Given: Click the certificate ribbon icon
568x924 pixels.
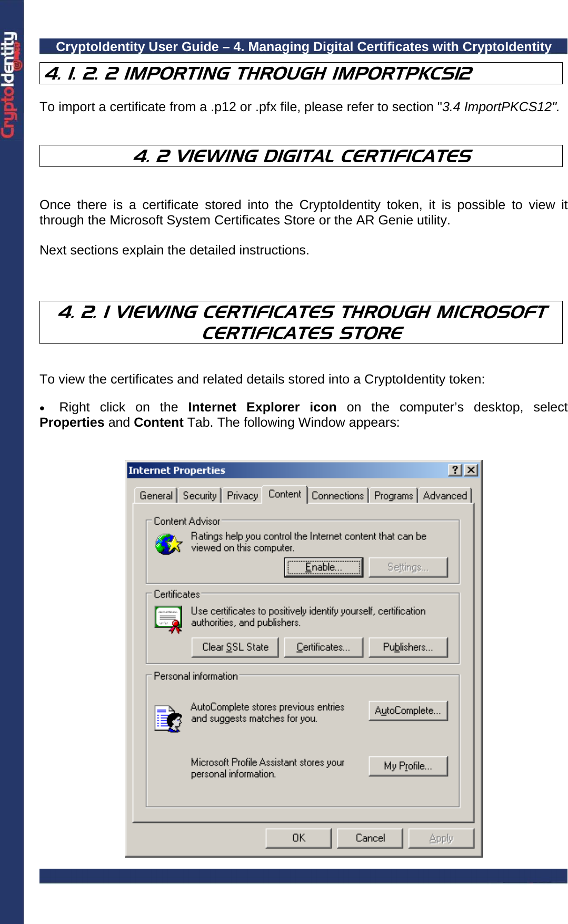Looking at the screenshot, I should pyautogui.click(x=168, y=620).
